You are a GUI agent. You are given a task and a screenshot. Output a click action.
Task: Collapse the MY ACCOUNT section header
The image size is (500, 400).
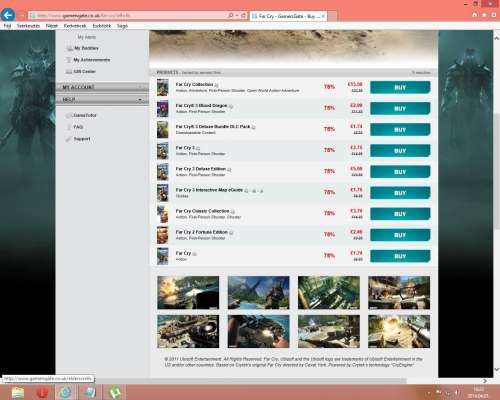102,87
